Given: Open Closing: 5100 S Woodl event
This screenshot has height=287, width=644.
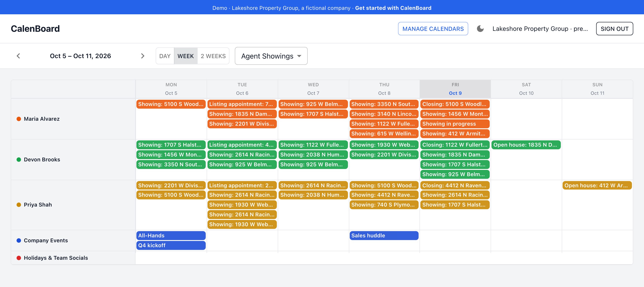Looking at the screenshot, I should coord(455,104).
